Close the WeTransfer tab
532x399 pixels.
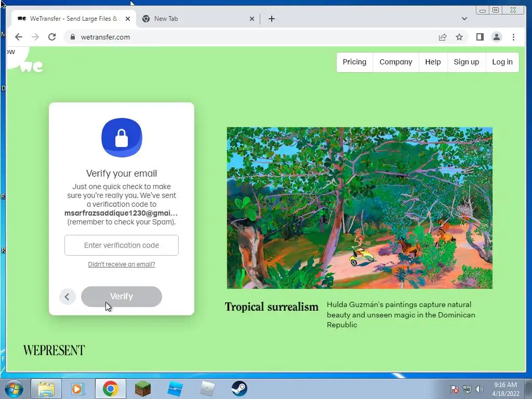click(x=128, y=19)
